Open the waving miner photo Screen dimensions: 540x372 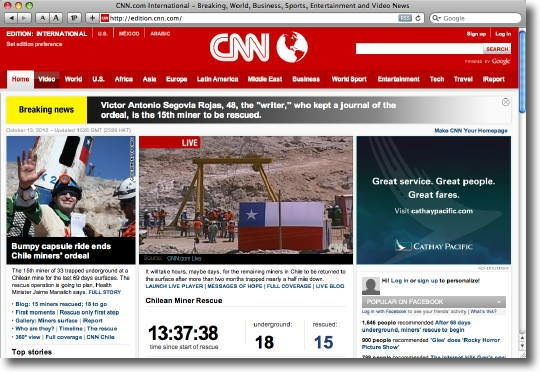click(71, 186)
